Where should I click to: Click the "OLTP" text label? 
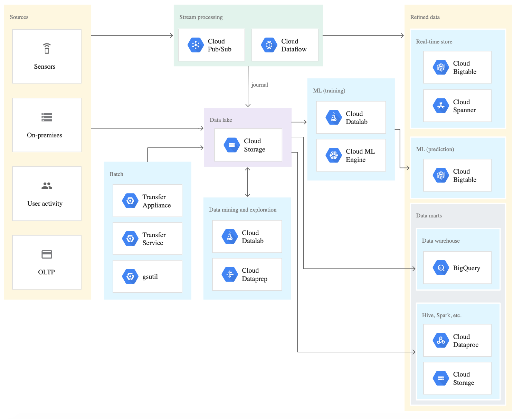click(47, 272)
